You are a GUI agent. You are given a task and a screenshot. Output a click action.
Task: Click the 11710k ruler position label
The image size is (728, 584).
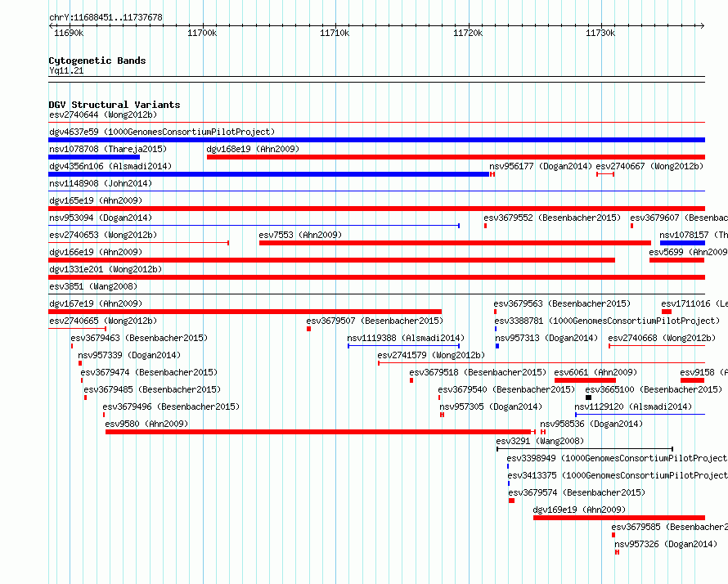click(x=335, y=33)
